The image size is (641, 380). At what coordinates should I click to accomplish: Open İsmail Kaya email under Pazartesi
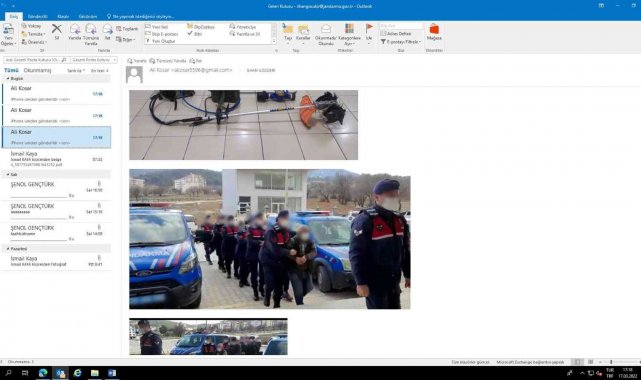(56, 261)
